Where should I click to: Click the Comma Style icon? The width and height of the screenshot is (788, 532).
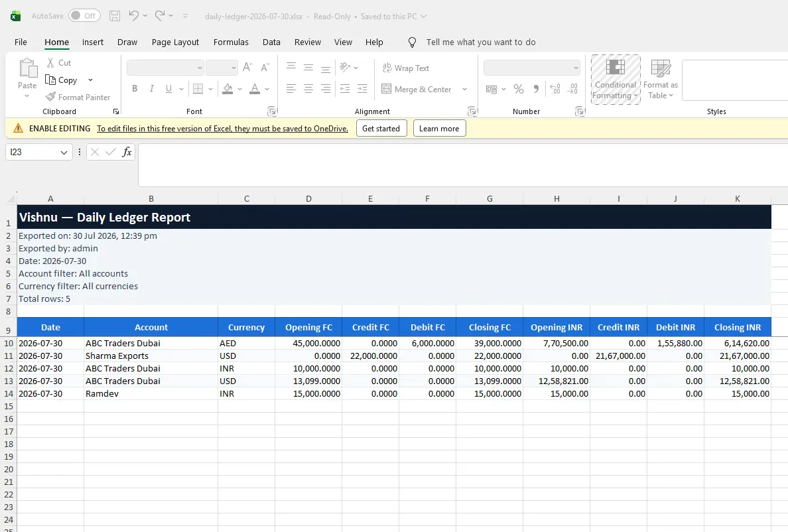[536, 90]
